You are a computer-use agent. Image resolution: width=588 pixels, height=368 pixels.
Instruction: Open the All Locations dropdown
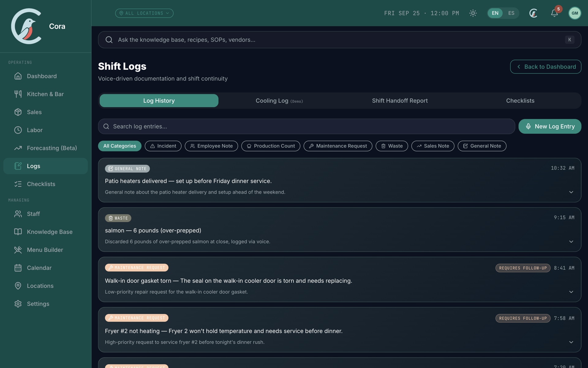pos(144,13)
